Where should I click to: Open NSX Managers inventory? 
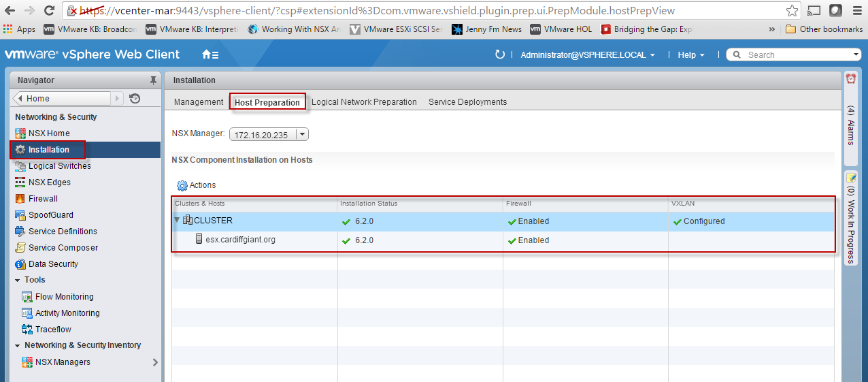[63, 362]
